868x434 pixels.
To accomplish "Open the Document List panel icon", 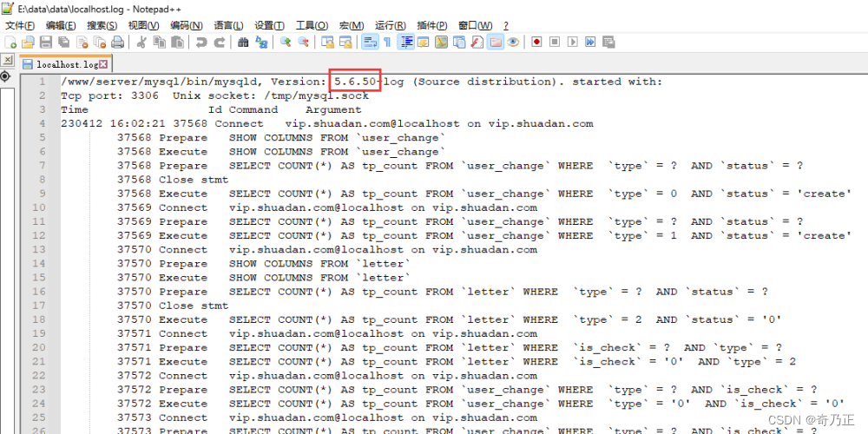I will point(459,42).
